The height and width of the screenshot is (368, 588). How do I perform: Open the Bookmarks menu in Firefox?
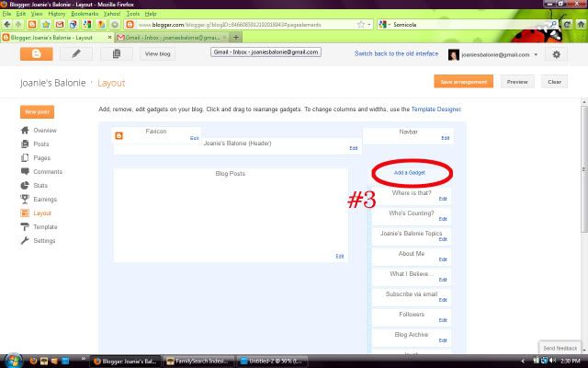click(85, 14)
